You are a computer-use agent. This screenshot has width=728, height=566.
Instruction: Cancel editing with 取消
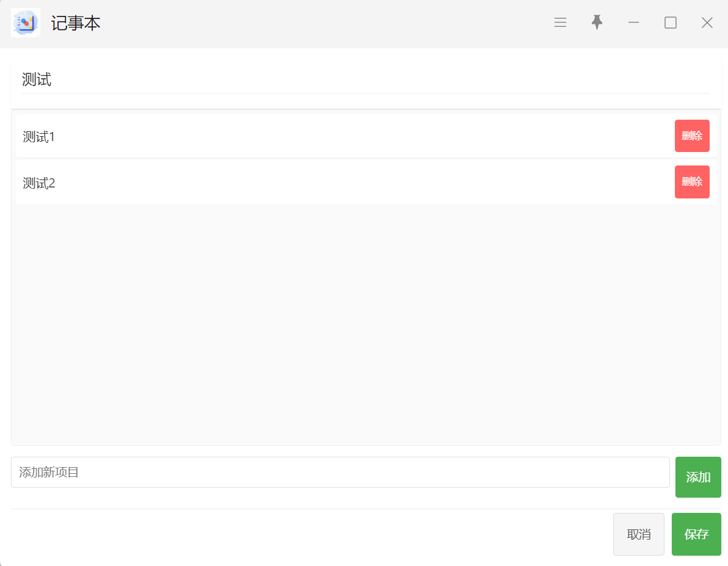pos(638,534)
